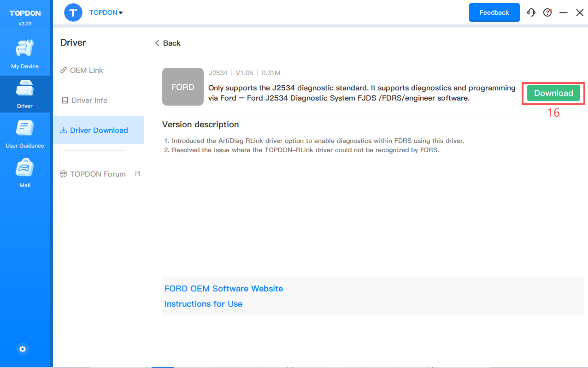Go back using the Back chevron
This screenshot has width=588, height=368.
click(168, 43)
